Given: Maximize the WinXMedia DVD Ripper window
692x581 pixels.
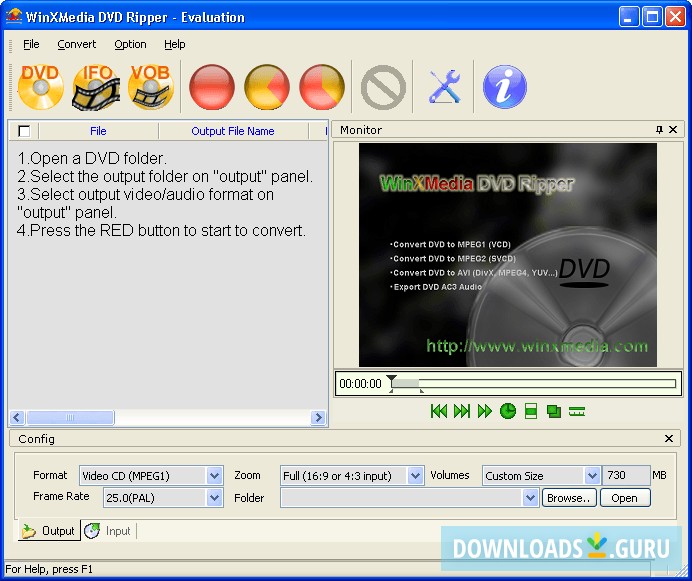Looking at the screenshot, I should point(652,17).
